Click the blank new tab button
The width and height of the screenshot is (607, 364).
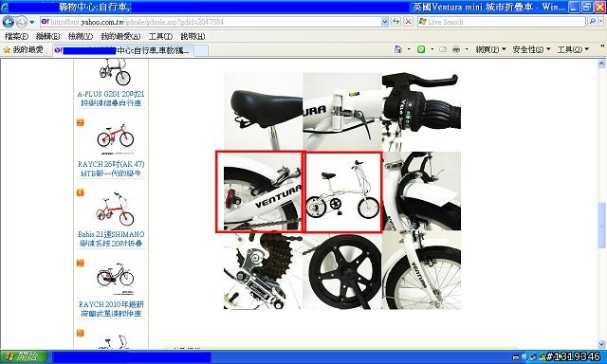point(200,50)
